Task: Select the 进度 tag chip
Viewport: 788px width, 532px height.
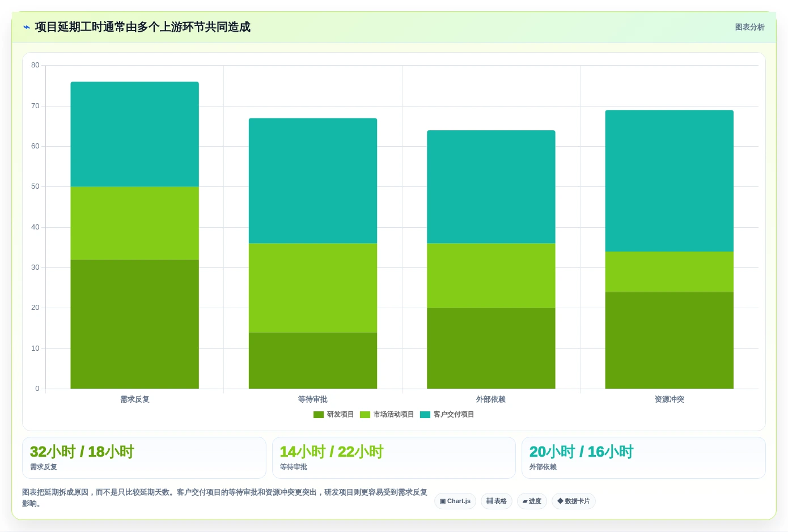Action: pos(532,501)
